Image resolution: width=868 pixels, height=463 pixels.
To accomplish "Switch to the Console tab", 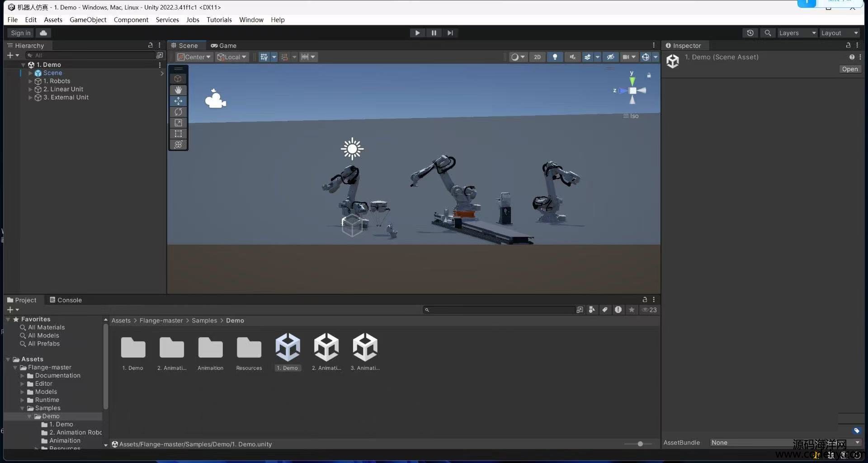I will (66, 300).
